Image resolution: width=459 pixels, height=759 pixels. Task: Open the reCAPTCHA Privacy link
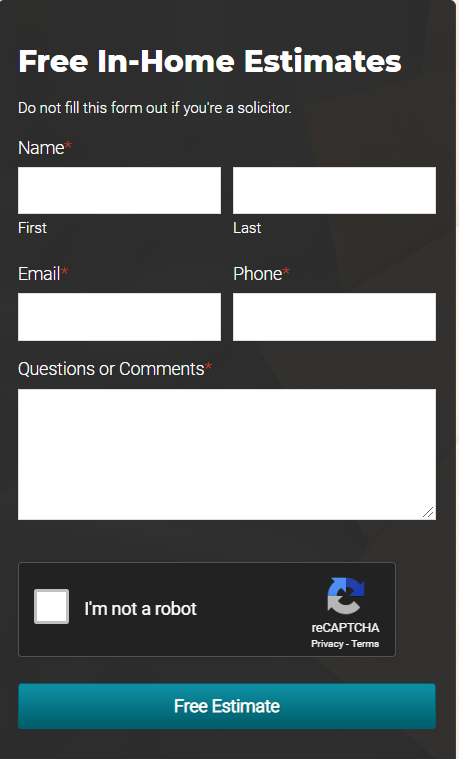[x=327, y=644]
